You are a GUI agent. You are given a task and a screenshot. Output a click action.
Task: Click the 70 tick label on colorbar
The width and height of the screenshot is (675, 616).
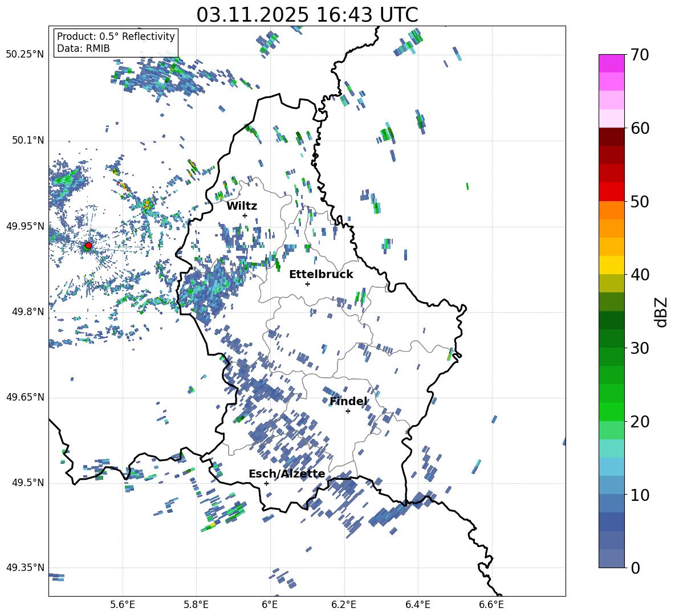[x=640, y=55]
